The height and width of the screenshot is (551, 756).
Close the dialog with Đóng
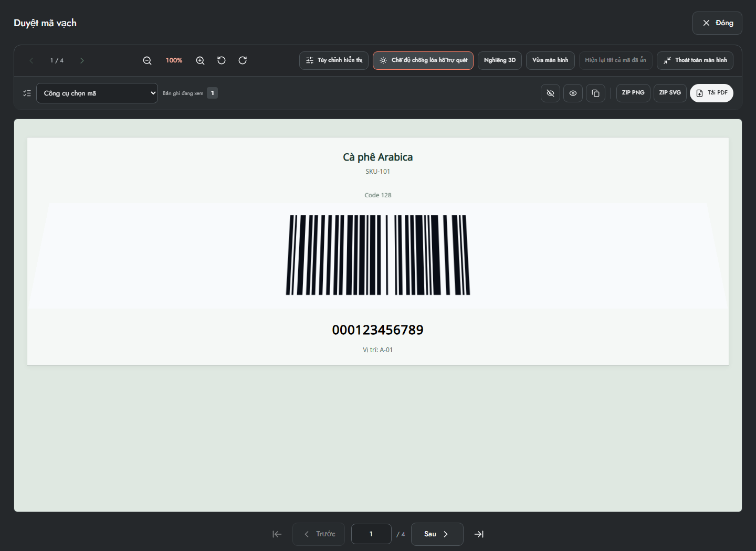[x=717, y=23]
